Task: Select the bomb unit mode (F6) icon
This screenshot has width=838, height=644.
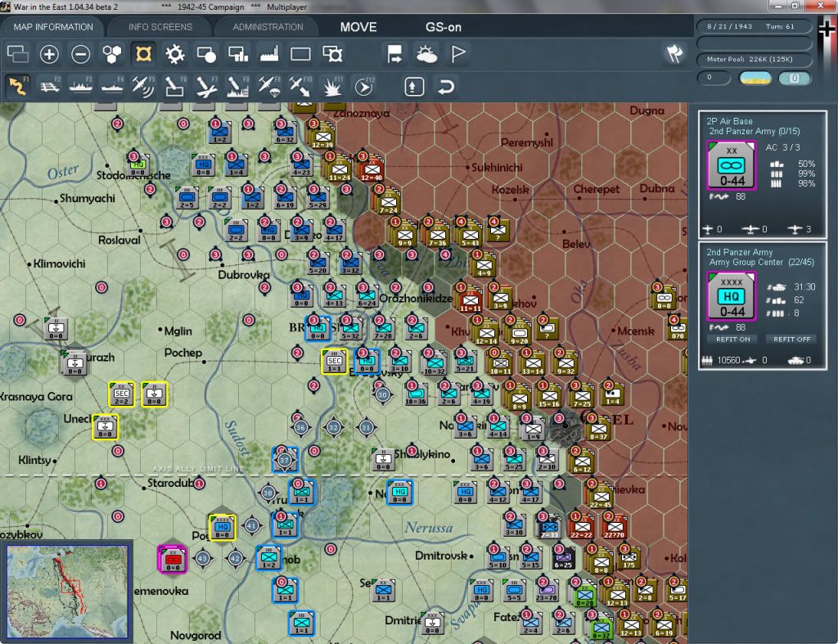Action: coord(175,87)
